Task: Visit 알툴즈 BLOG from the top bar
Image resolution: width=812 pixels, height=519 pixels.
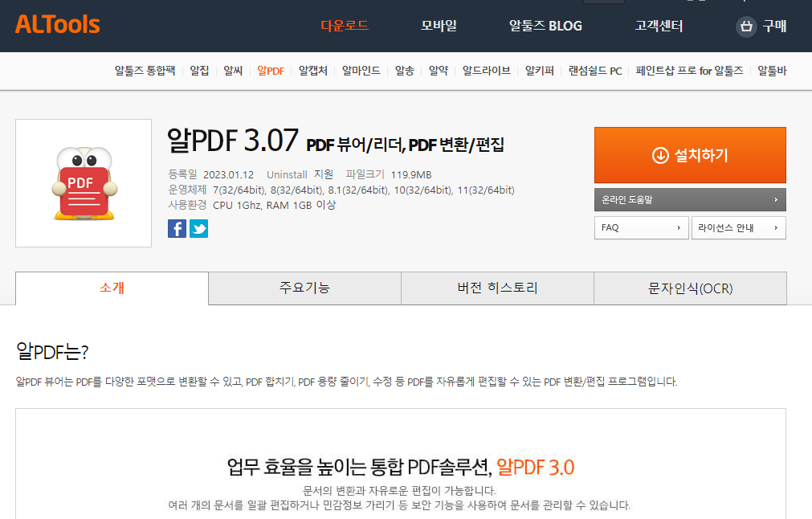Action: tap(545, 26)
